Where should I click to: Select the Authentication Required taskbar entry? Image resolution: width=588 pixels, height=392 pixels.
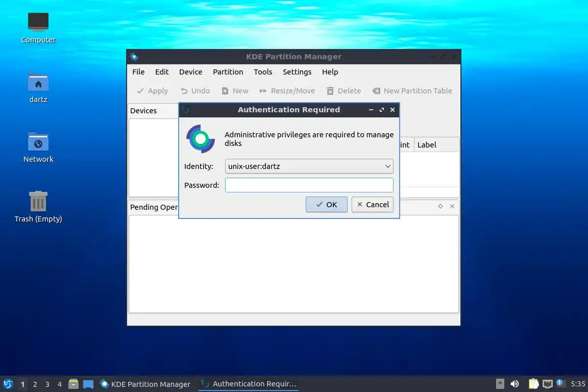(249, 384)
